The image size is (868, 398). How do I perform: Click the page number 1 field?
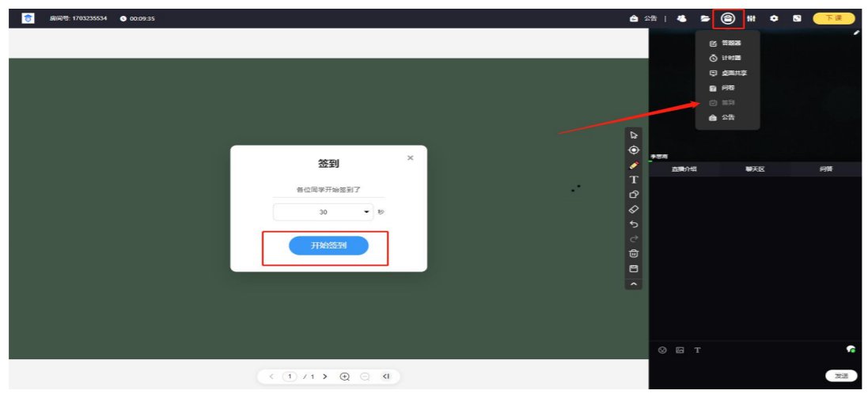point(290,377)
